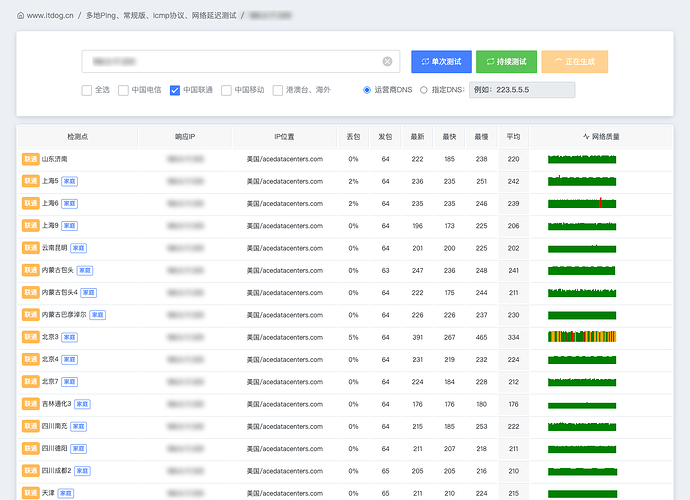Screen dimensions: 690x500
Task: Click network quality bar for 北京3
Action: click(x=582, y=337)
